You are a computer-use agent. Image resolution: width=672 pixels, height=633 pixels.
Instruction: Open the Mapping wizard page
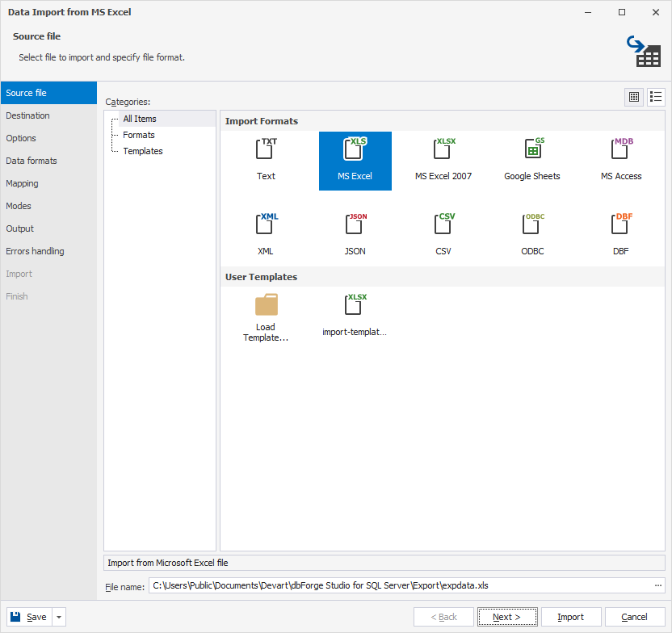(48, 184)
